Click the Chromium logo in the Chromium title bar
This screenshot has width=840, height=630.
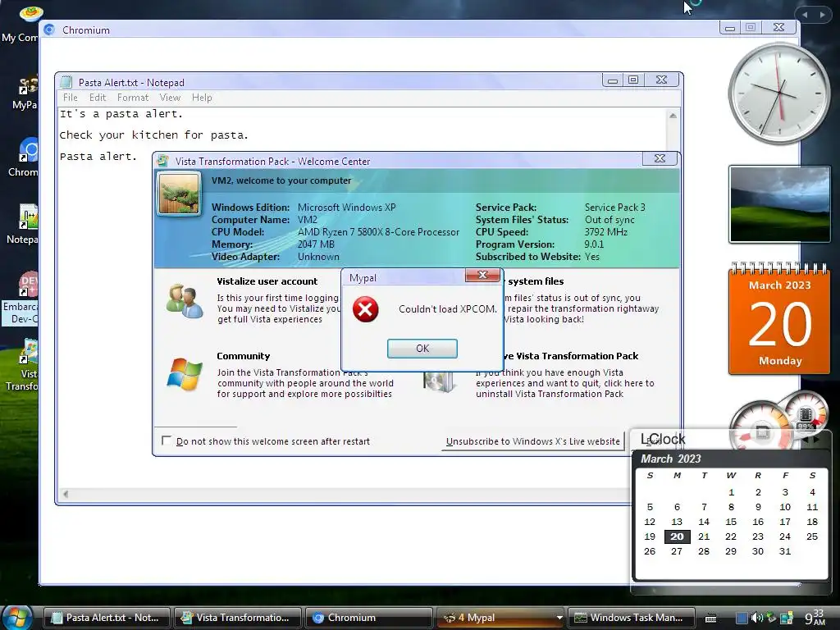point(49,30)
